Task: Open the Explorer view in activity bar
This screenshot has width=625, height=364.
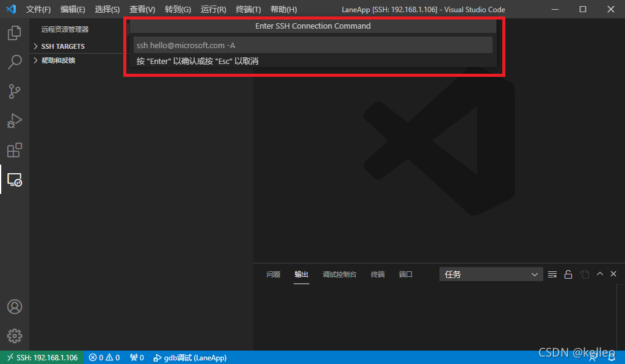Action: coord(15,33)
